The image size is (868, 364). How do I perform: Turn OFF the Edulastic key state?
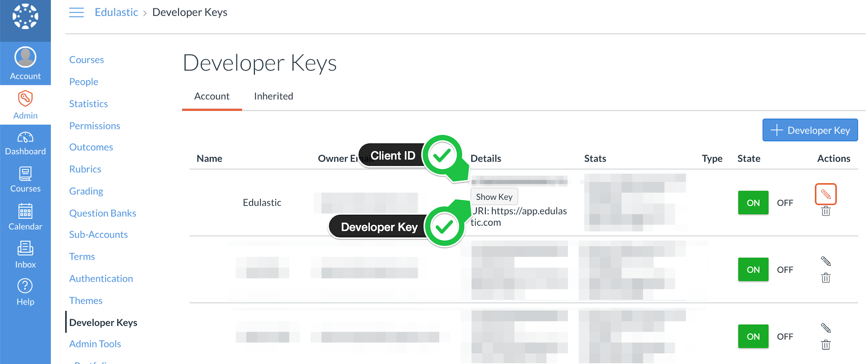(x=785, y=203)
